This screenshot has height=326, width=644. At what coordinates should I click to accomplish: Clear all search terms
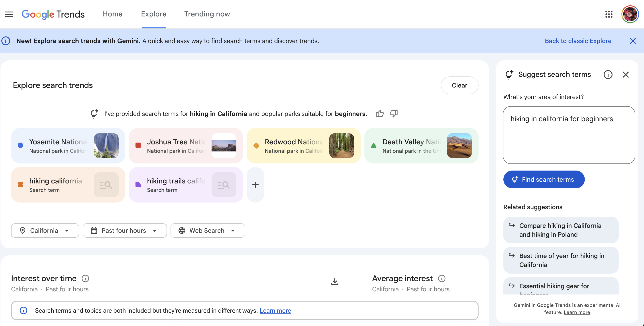pyautogui.click(x=459, y=85)
